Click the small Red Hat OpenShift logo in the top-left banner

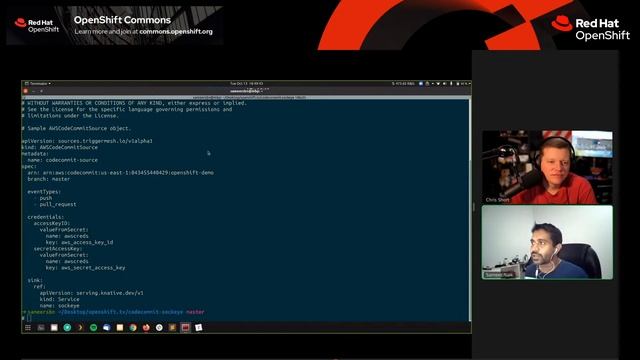coord(37,25)
